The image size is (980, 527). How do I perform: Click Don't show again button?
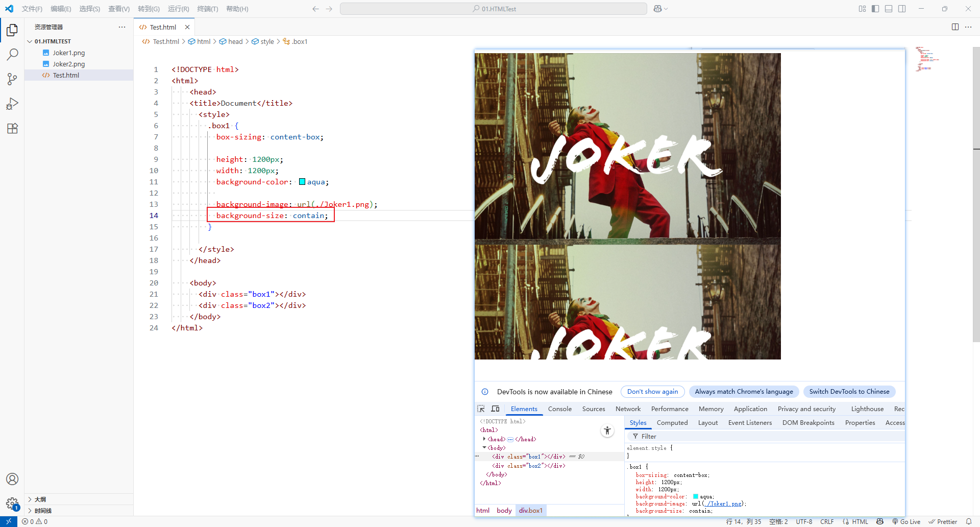pos(652,392)
